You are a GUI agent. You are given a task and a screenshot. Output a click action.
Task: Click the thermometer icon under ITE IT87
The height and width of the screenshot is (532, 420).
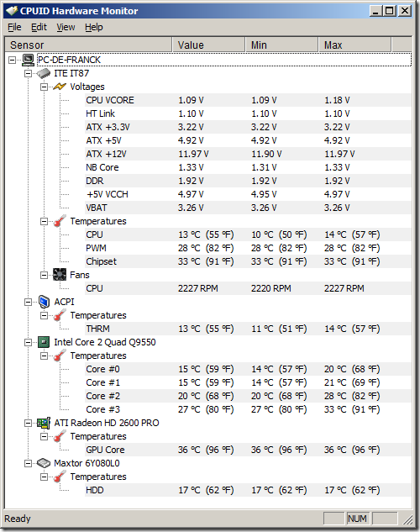click(60, 221)
